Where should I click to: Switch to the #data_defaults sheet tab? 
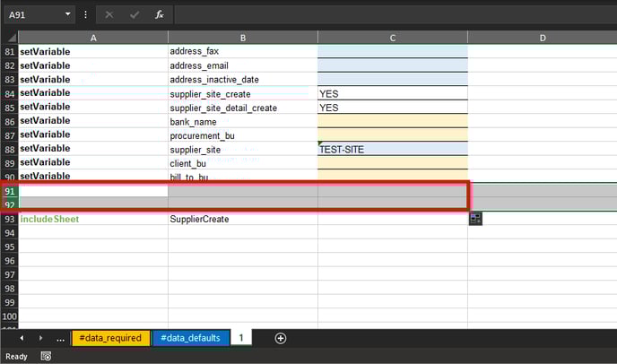[x=190, y=338]
